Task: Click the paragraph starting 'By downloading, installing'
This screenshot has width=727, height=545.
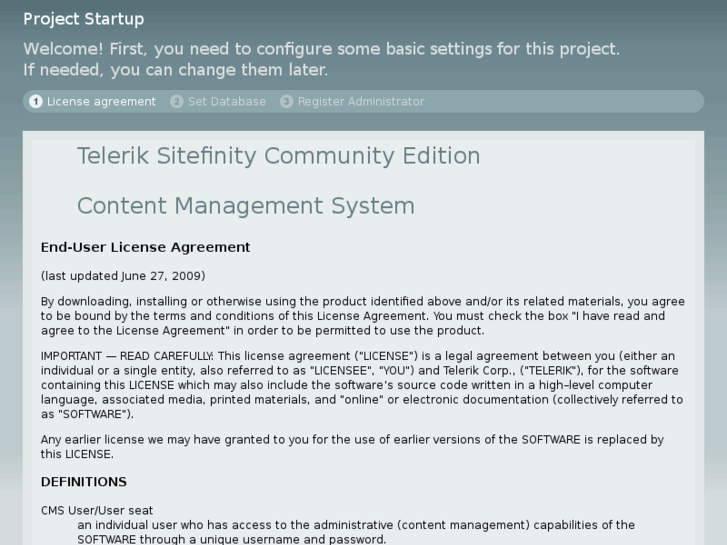Action: point(362,315)
